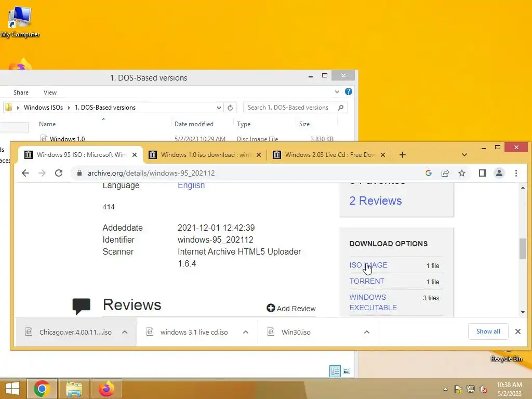
Task: Open File Explorer from taskbar
Action: tap(74, 389)
